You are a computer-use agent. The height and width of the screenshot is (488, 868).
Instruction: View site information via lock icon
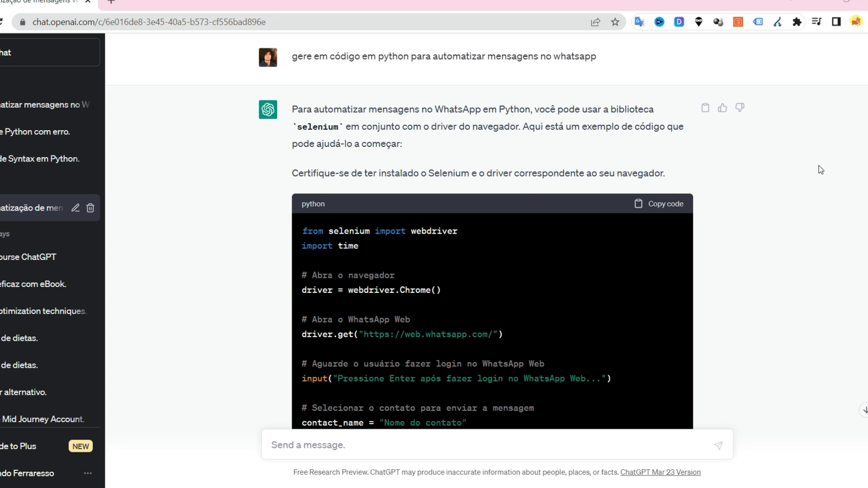(x=23, y=22)
